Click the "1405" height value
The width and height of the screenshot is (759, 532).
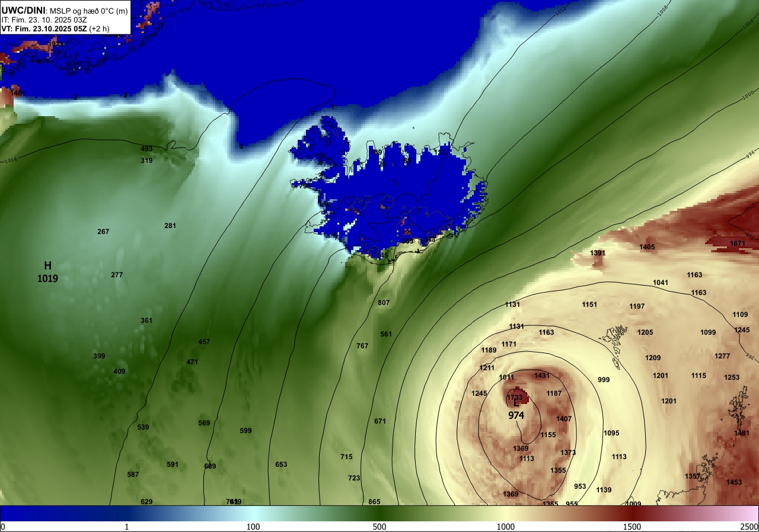click(x=647, y=247)
